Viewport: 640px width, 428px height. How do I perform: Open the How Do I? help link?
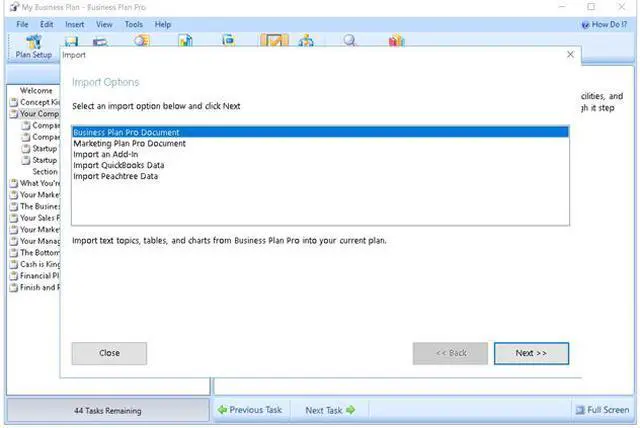(604, 24)
